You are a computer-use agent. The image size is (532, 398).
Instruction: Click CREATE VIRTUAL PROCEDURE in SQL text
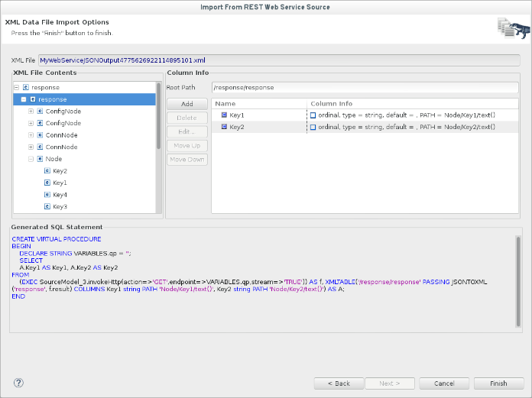pyautogui.click(x=57, y=239)
